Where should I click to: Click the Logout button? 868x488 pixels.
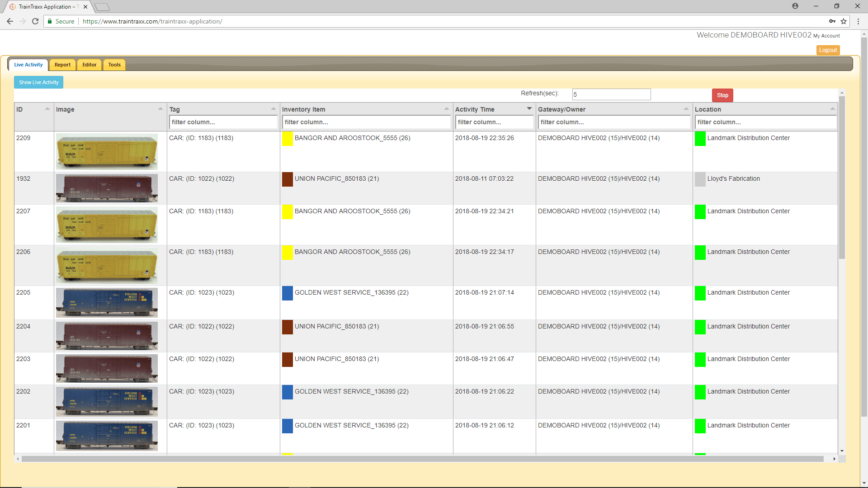pyautogui.click(x=828, y=50)
